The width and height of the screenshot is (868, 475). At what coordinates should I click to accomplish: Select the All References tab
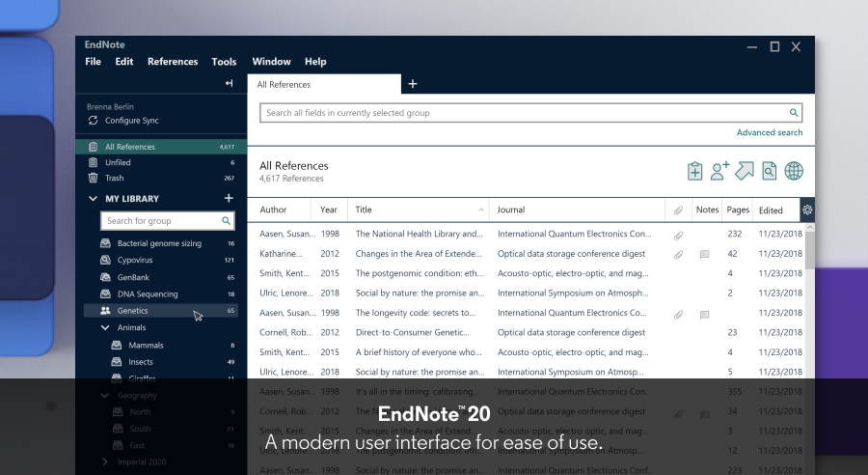(324, 84)
